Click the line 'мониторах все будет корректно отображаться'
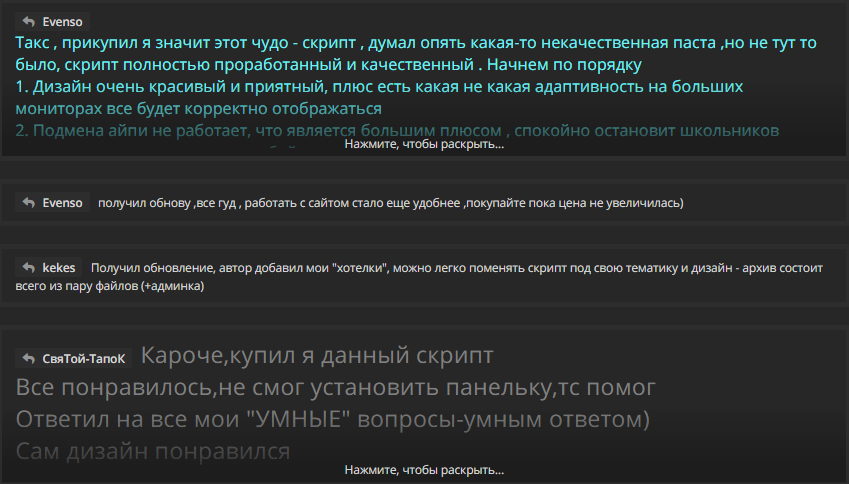849x484 pixels. coord(199,109)
